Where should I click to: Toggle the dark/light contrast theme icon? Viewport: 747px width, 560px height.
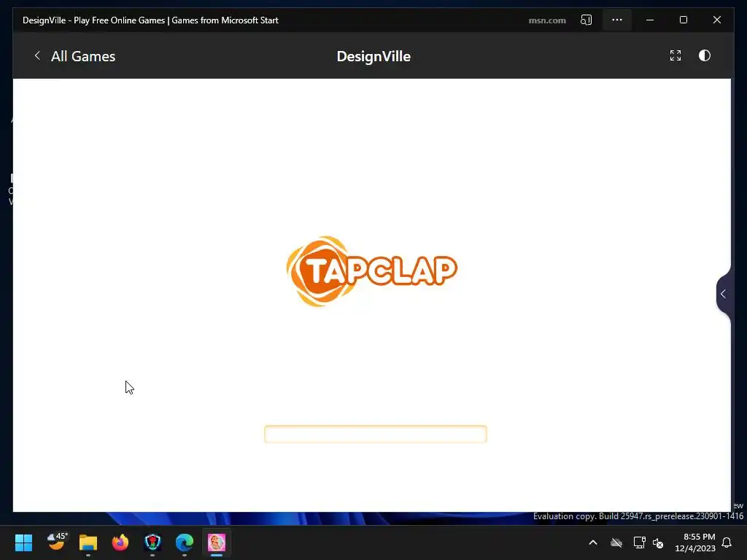coord(704,55)
